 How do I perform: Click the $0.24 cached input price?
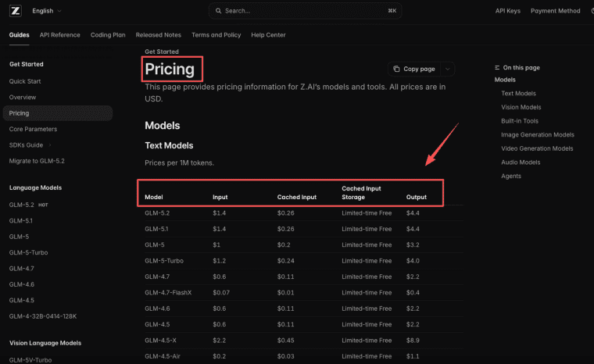click(285, 261)
